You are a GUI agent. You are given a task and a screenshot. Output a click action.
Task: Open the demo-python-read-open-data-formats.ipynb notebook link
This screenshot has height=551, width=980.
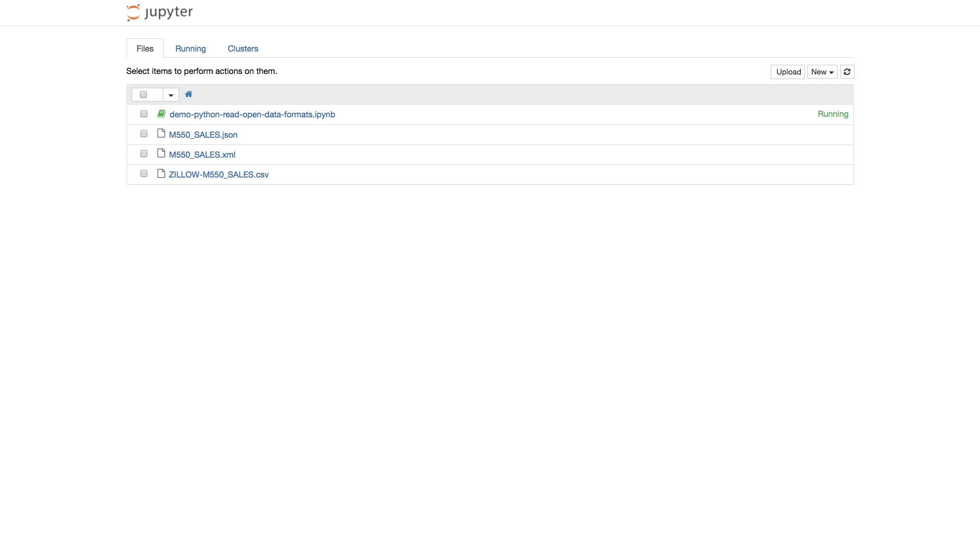pos(252,114)
